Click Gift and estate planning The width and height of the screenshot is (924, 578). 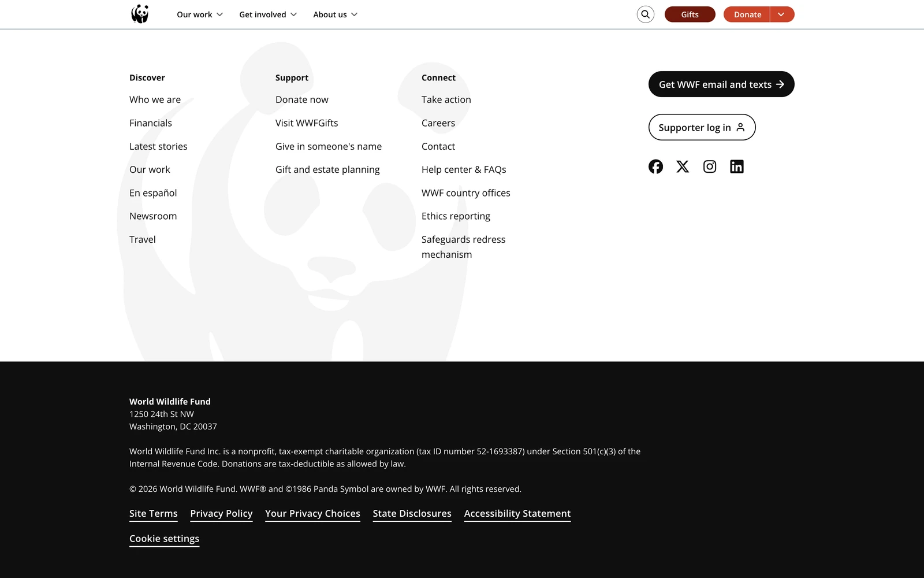[327, 169]
